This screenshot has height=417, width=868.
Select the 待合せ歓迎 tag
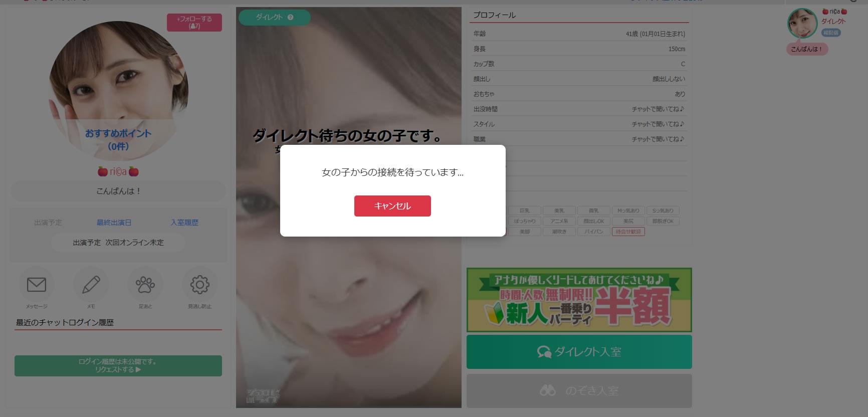coord(628,232)
